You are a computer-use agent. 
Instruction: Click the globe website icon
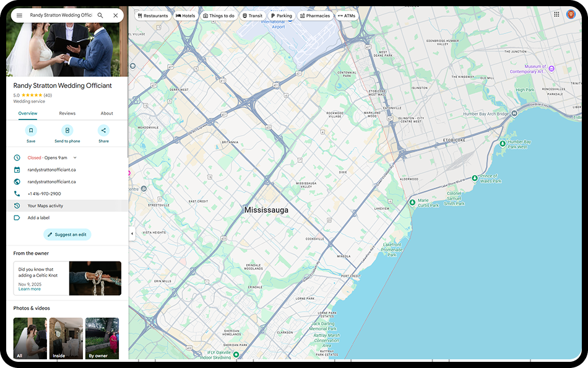(x=17, y=182)
